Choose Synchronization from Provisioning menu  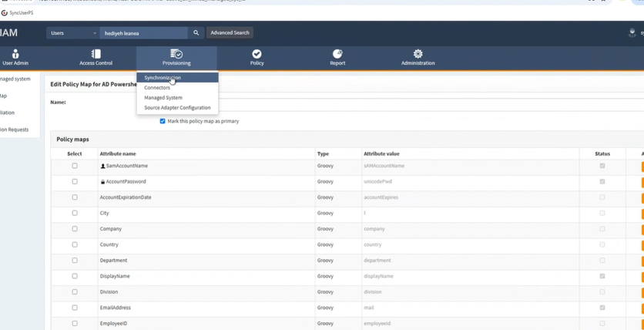pyautogui.click(x=177, y=78)
